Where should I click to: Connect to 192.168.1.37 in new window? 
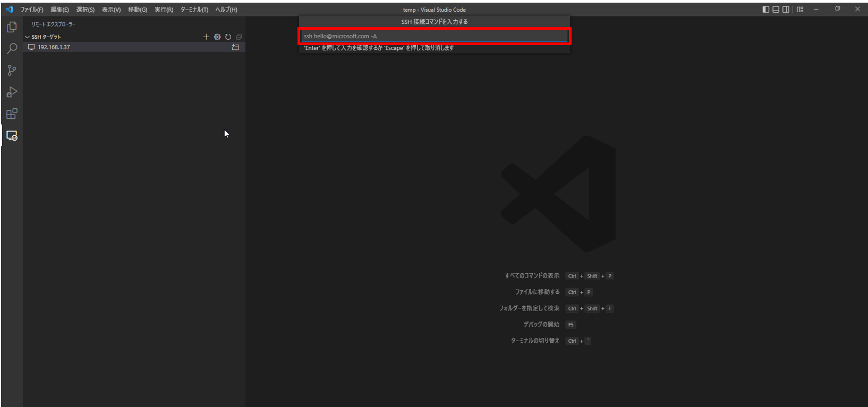235,47
